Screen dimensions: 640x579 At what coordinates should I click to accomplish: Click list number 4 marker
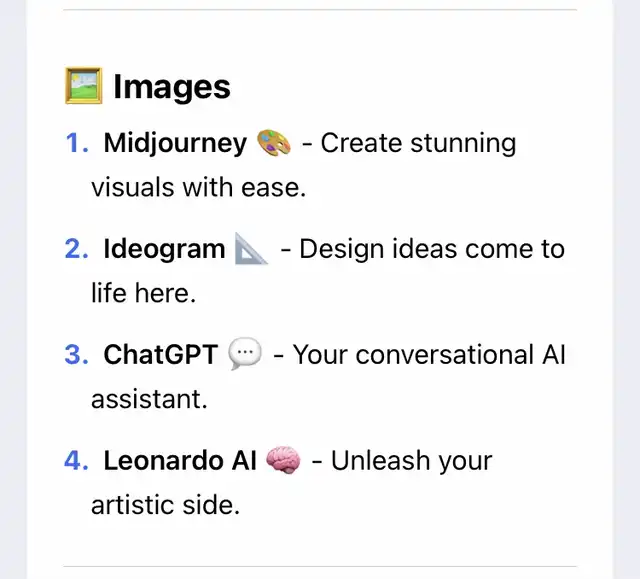coord(77,461)
